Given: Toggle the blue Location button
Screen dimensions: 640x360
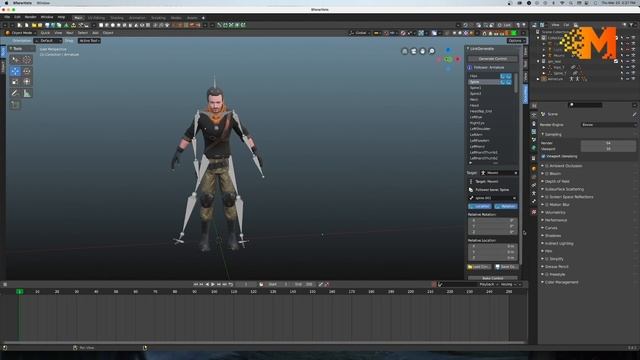Looking at the screenshot, I should 480,206.
